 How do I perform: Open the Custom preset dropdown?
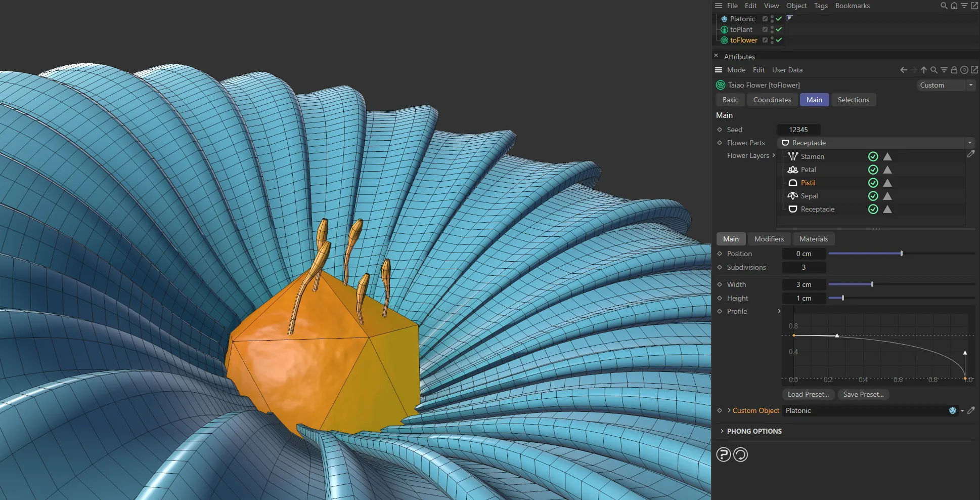pyautogui.click(x=971, y=85)
